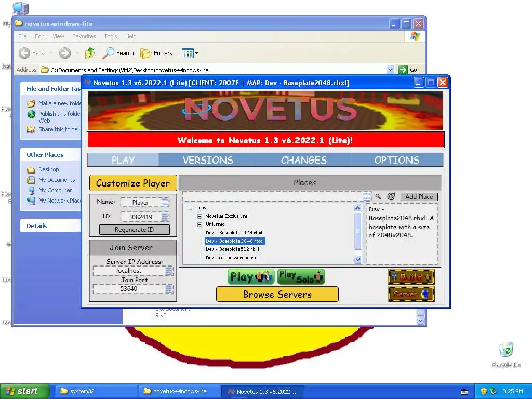Click the Add Place button
Viewport: 532px width, 399px height.
(419, 197)
